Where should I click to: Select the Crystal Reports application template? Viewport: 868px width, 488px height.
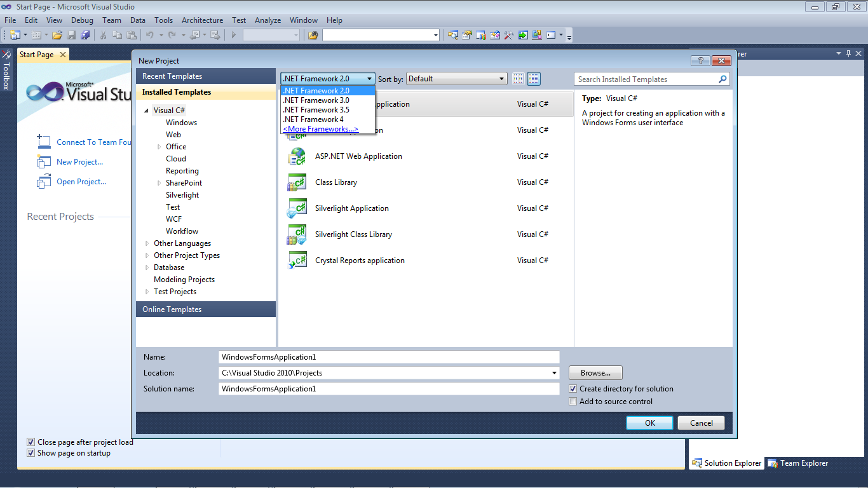tap(426, 261)
